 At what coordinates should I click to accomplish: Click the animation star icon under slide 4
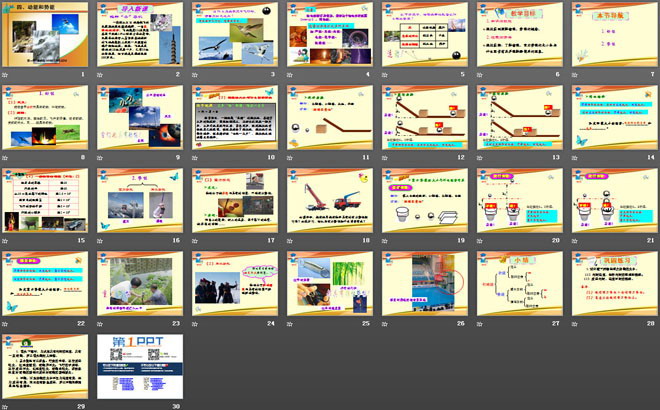coord(290,75)
